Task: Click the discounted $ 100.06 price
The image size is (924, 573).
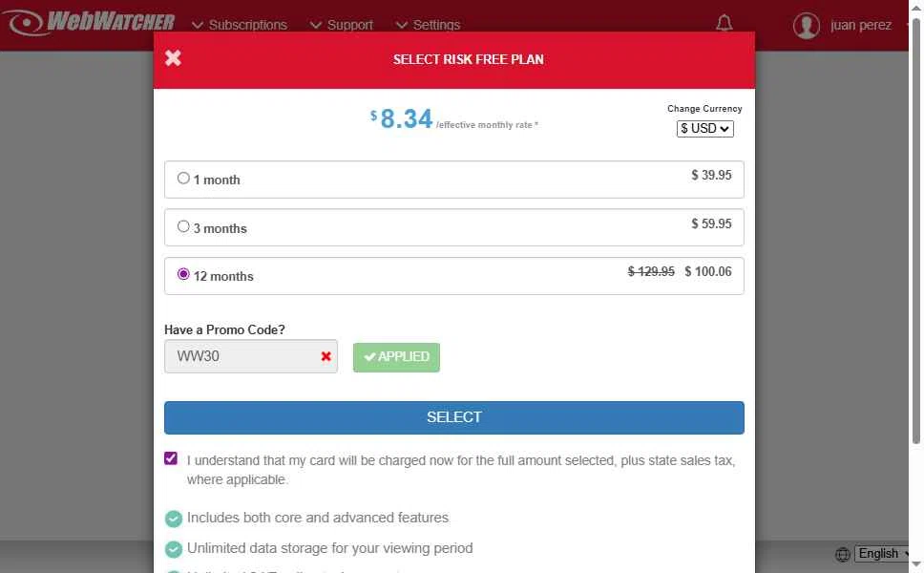Action: (x=707, y=271)
